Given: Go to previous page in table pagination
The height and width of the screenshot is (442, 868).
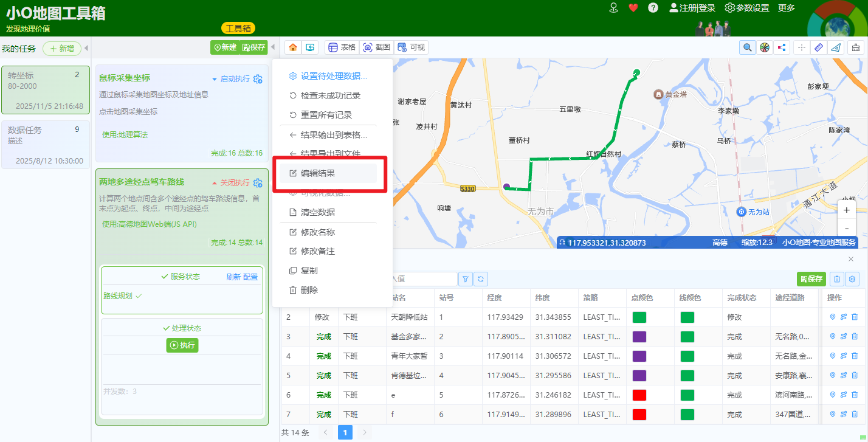Looking at the screenshot, I should [325, 432].
